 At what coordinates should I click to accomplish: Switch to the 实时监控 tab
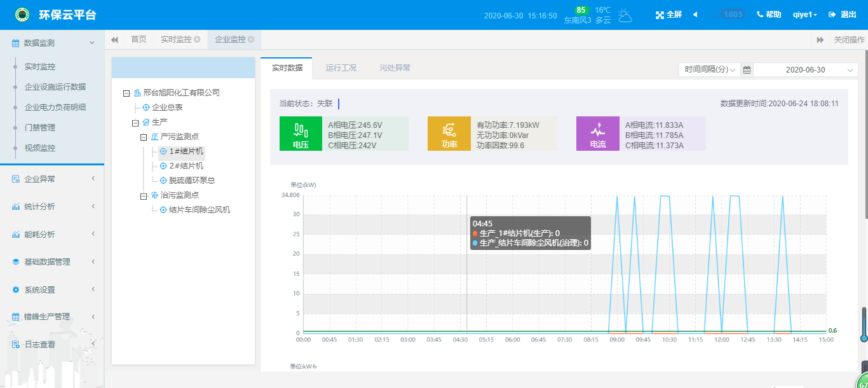point(176,39)
